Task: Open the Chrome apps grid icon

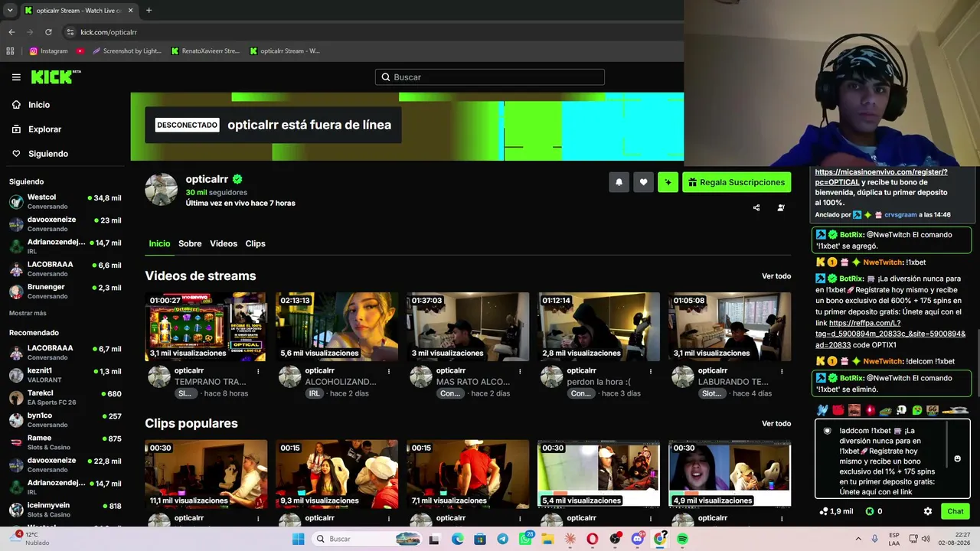Action: [10, 51]
